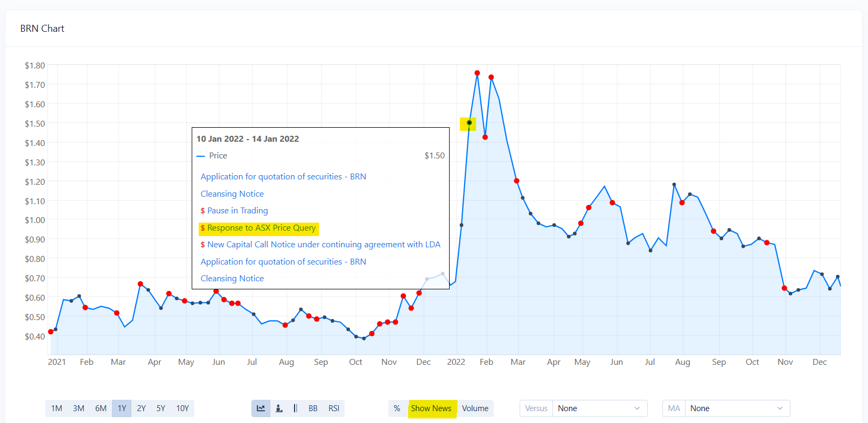Click the red dollar sign beside Pause in Trading
Image resolution: width=868 pixels, height=423 pixels.
[202, 211]
